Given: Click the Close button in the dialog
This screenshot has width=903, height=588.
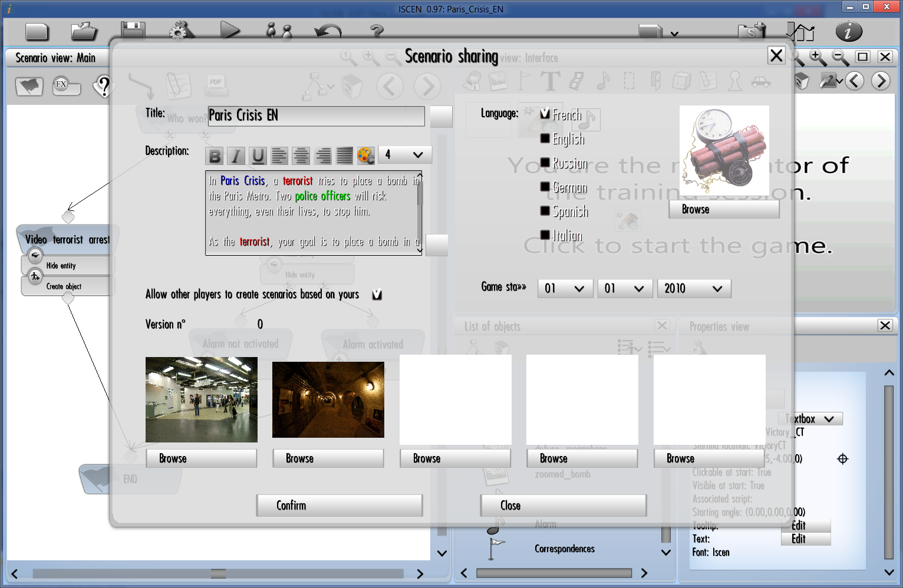Looking at the screenshot, I should click(563, 506).
